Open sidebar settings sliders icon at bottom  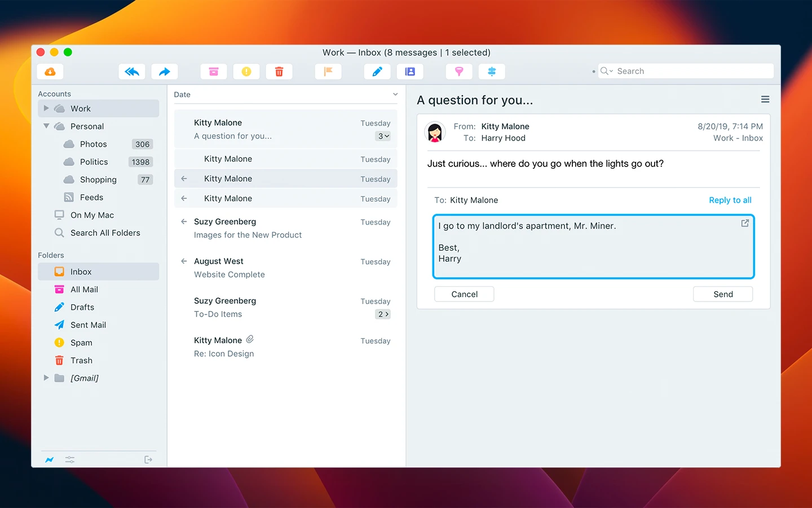tap(70, 459)
